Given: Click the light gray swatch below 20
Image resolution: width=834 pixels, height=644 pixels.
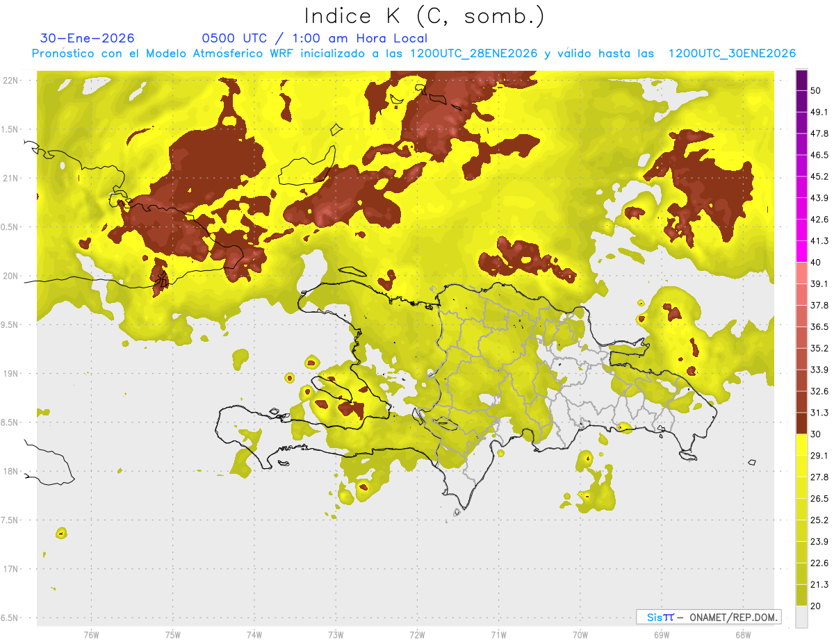Looking at the screenshot, I should [x=801, y=617].
